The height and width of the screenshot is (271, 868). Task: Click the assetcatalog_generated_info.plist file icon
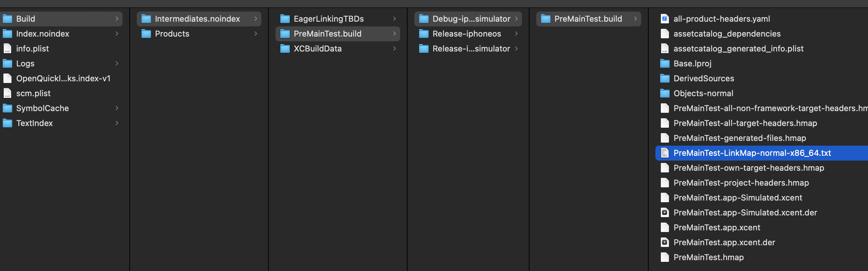(665, 48)
